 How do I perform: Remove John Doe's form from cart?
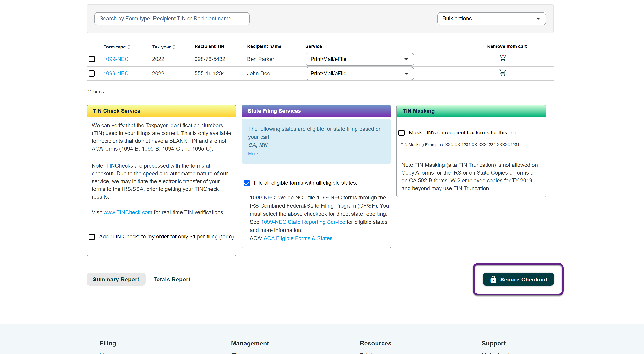tap(503, 73)
